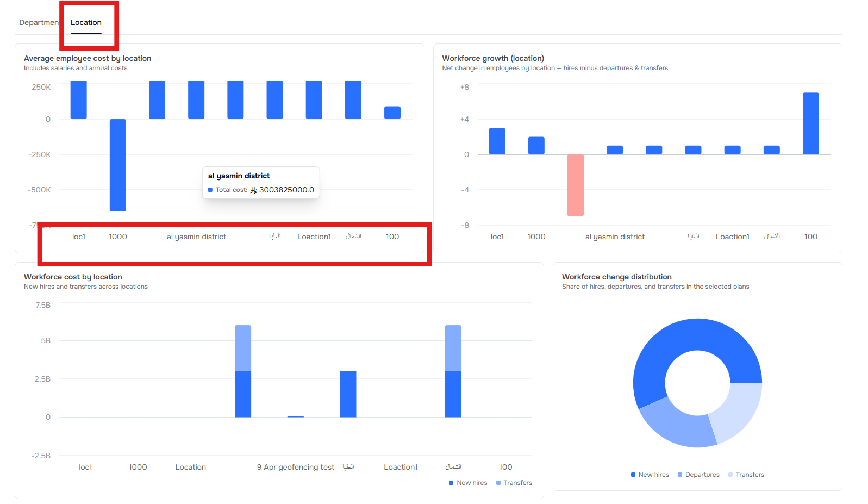Select the Location tab
The image size is (868, 504).
[x=86, y=22]
